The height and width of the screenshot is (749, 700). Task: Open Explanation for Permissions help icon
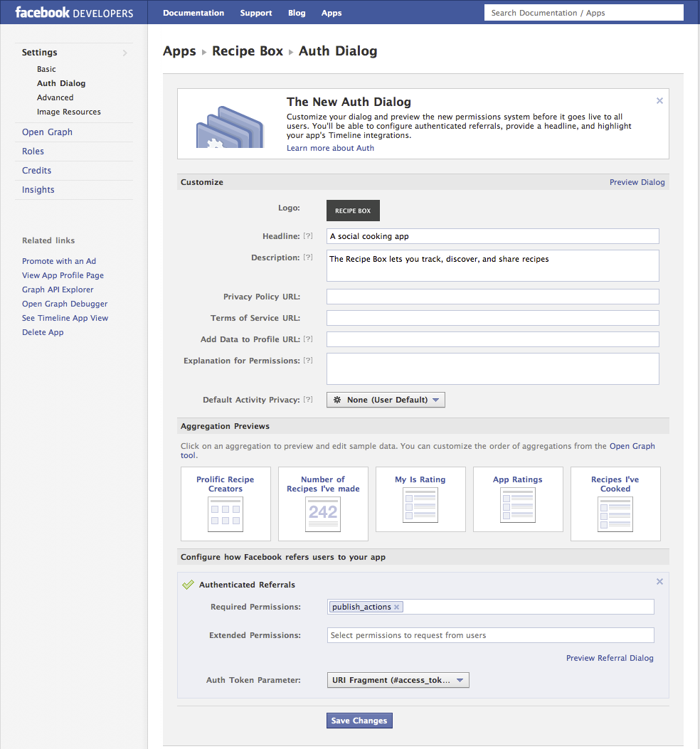point(308,361)
